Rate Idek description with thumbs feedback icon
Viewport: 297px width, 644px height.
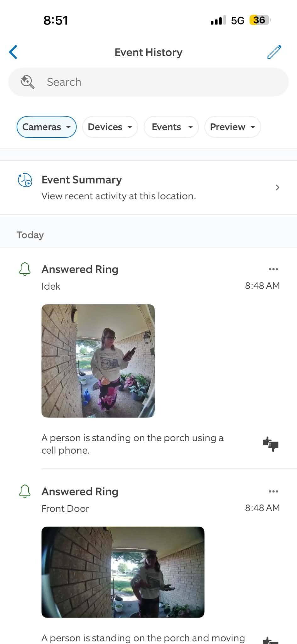(x=271, y=444)
